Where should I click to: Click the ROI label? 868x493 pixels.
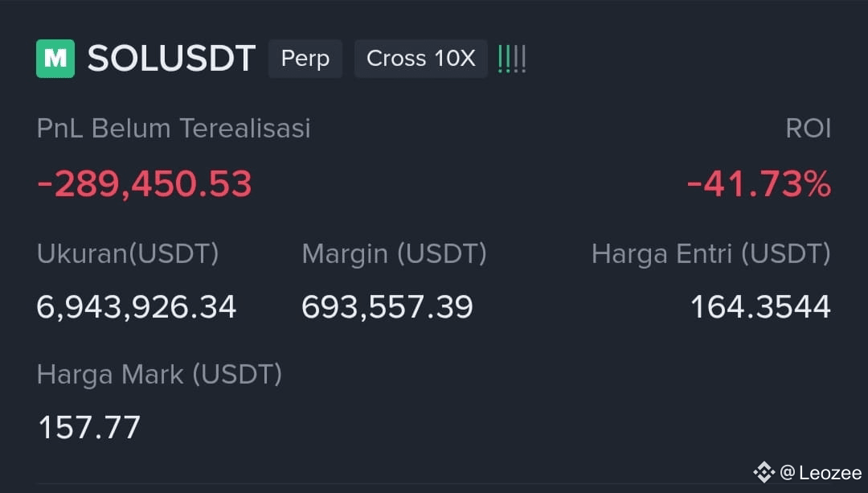click(809, 129)
